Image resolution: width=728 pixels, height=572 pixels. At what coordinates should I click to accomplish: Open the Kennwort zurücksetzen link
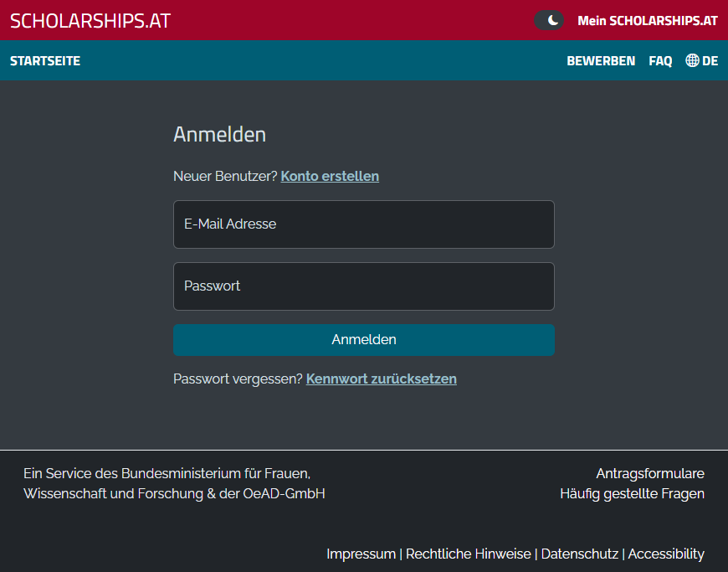pyautogui.click(x=381, y=379)
